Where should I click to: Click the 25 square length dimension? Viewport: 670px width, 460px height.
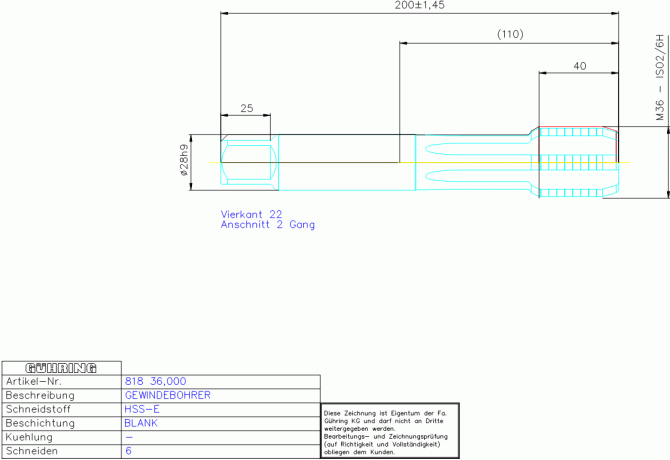pyautogui.click(x=247, y=108)
